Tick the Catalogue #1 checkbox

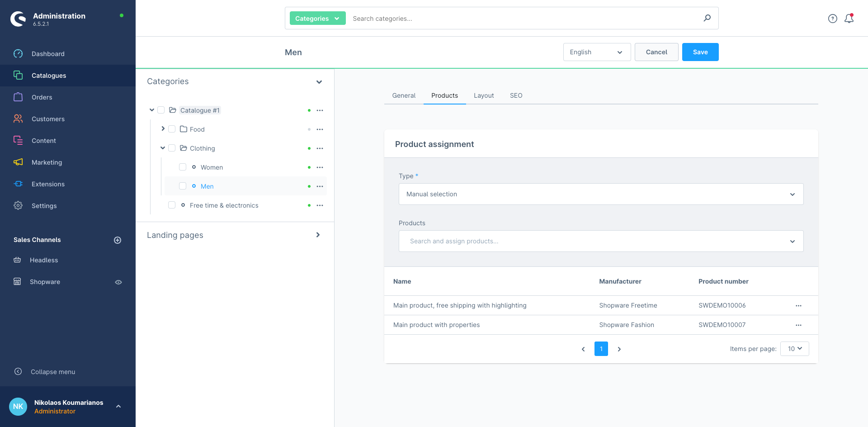pos(161,110)
